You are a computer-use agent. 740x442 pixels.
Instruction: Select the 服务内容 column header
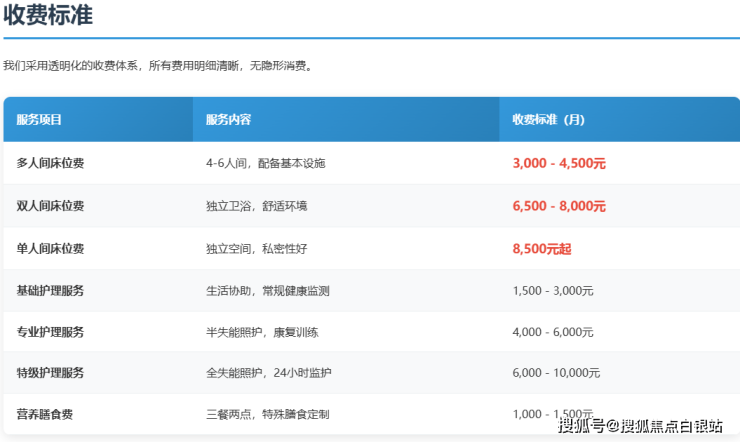click(228, 120)
